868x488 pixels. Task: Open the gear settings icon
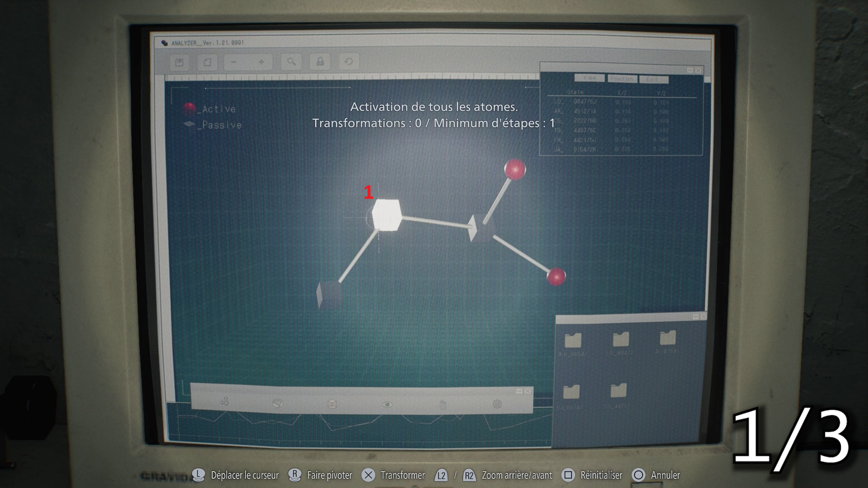(497, 404)
